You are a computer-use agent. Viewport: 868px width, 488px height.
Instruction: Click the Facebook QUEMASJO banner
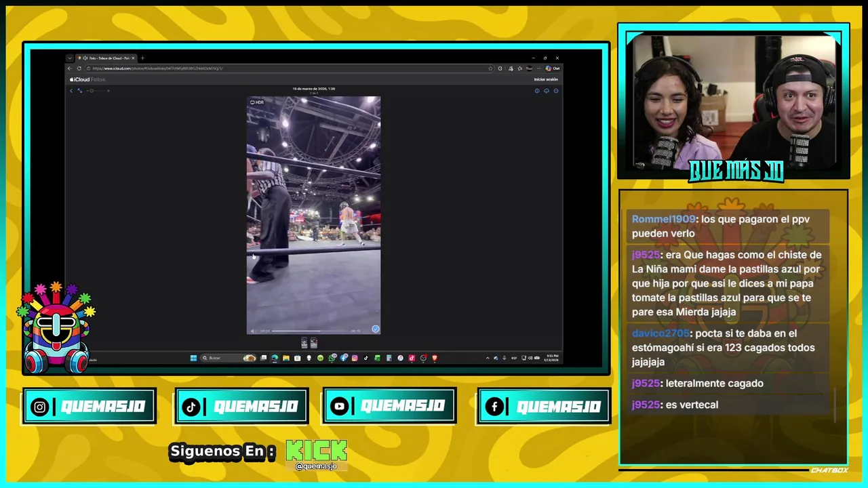click(x=544, y=406)
